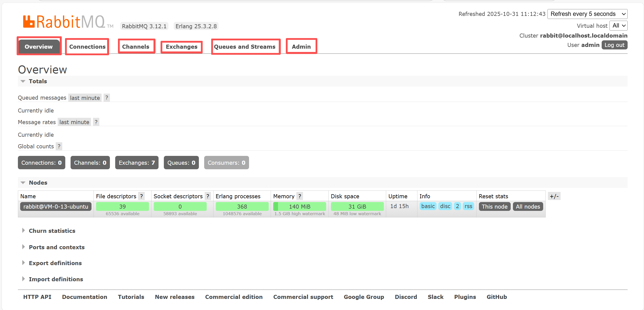This screenshot has height=310, width=644.
Task: Click the RabbitMQ logo
Action: pos(64,22)
